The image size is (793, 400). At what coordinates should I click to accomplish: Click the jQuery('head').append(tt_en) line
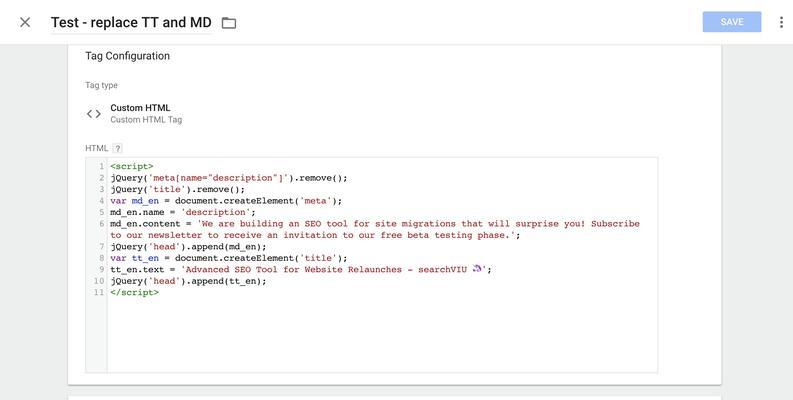point(188,281)
